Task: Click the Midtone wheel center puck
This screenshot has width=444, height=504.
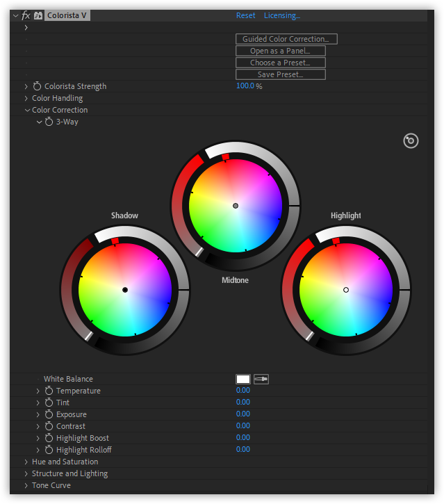Action: 236,206
